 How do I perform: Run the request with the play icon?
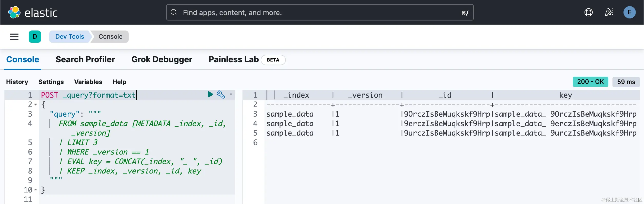point(210,95)
